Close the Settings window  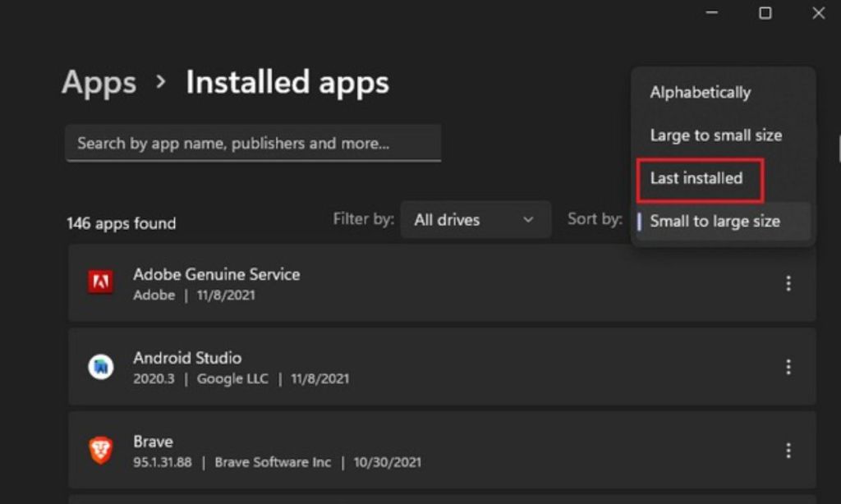[819, 12]
